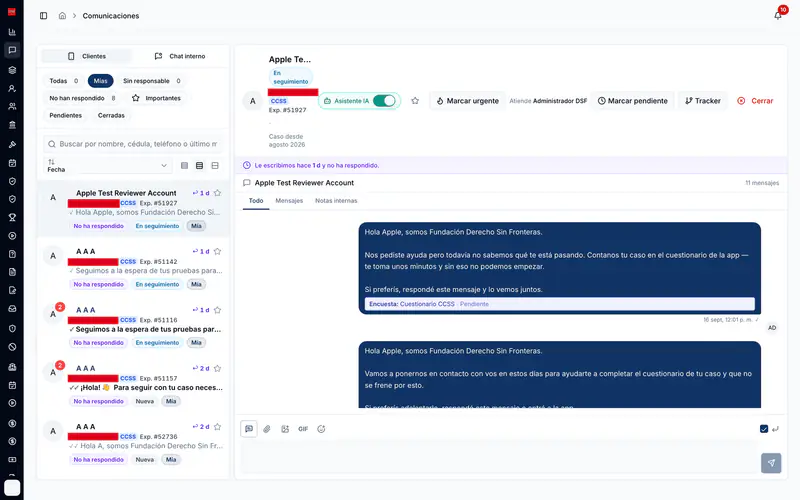This screenshot has height=500, width=800.
Task: Open the conversation with Exp. #51157
Action: [133, 383]
